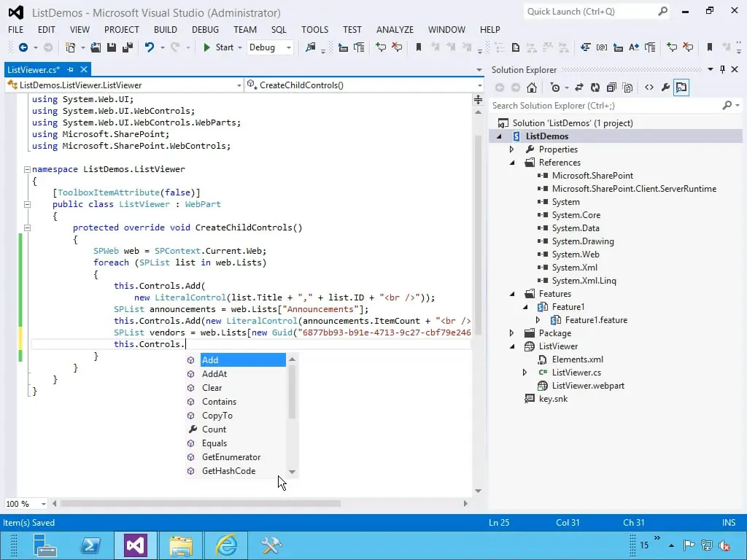The height and width of the screenshot is (560, 747).
Task: Toggle Show All Files in Solution Explorer
Action: (627, 87)
